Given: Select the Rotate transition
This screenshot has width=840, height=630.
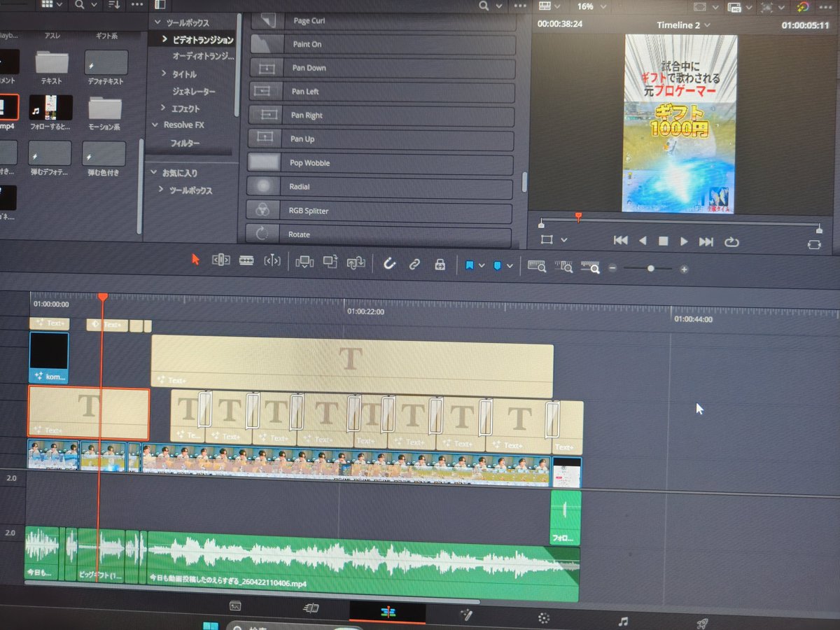Looking at the screenshot, I should [x=378, y=234].
